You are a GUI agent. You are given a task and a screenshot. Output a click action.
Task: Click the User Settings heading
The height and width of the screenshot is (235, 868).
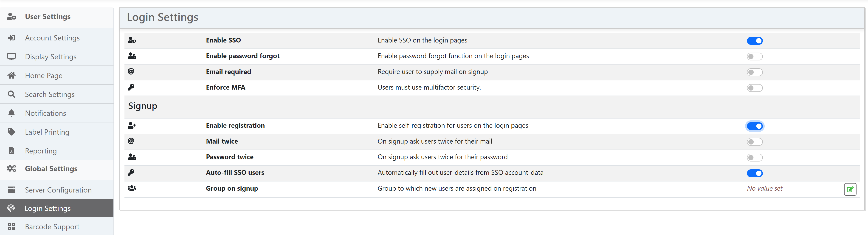(x=48, y=17)
